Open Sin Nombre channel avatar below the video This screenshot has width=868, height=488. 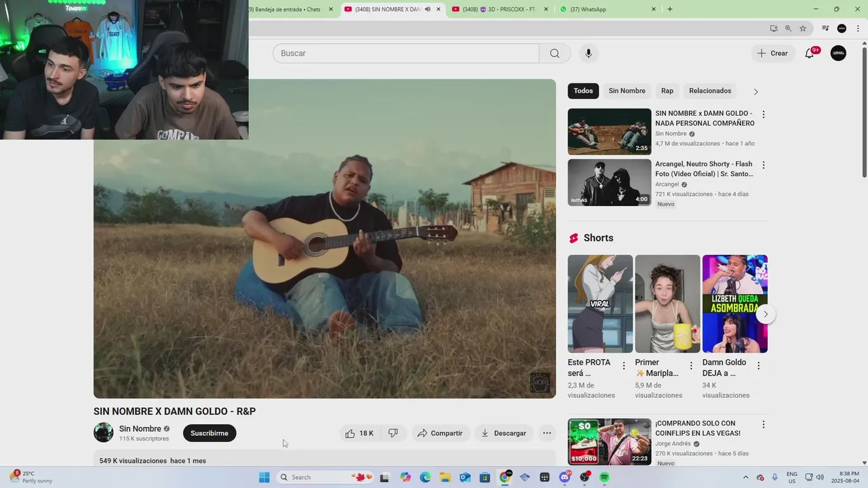(x=104, y=432)
